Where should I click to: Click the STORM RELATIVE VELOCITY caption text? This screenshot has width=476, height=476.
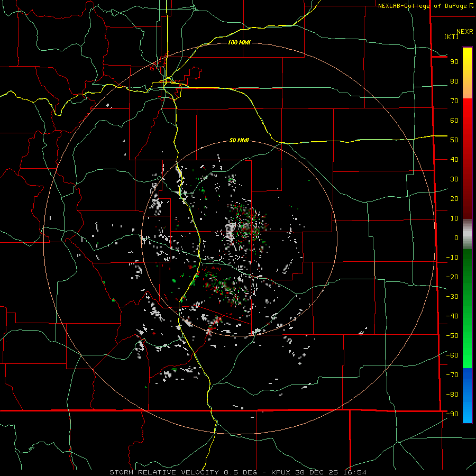coord(164,472)
